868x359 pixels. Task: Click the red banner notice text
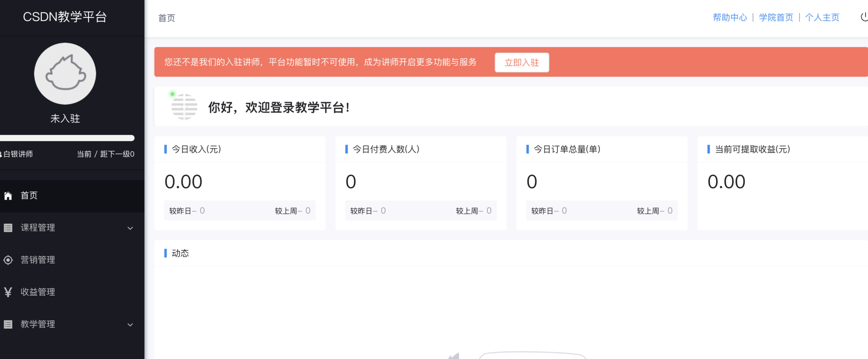coord(321,62)
